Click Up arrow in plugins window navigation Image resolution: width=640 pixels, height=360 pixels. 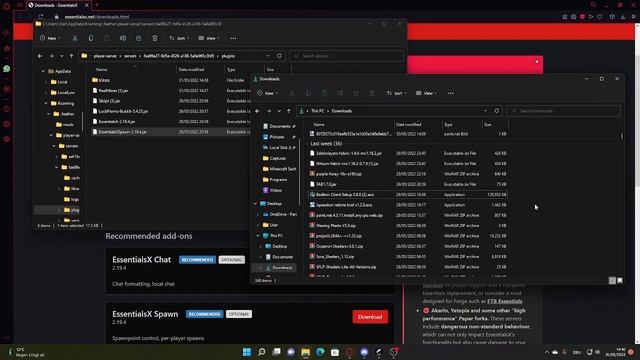click(71, 56)
